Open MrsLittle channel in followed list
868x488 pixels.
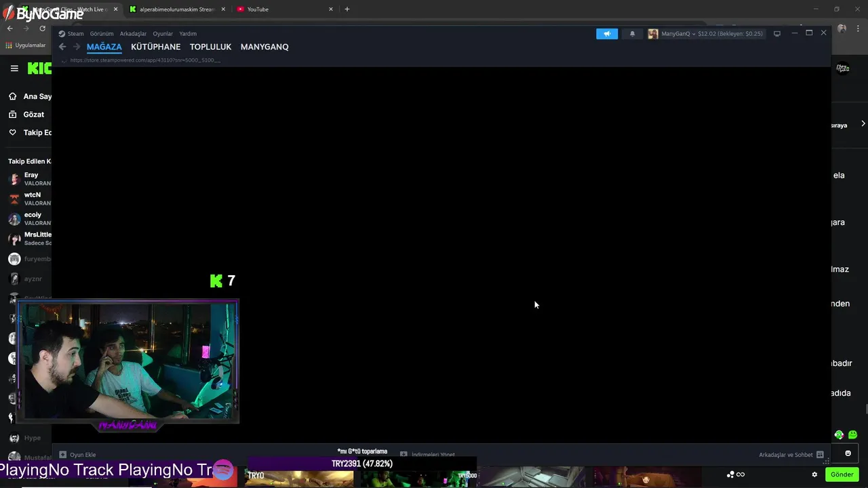(29, 239)
